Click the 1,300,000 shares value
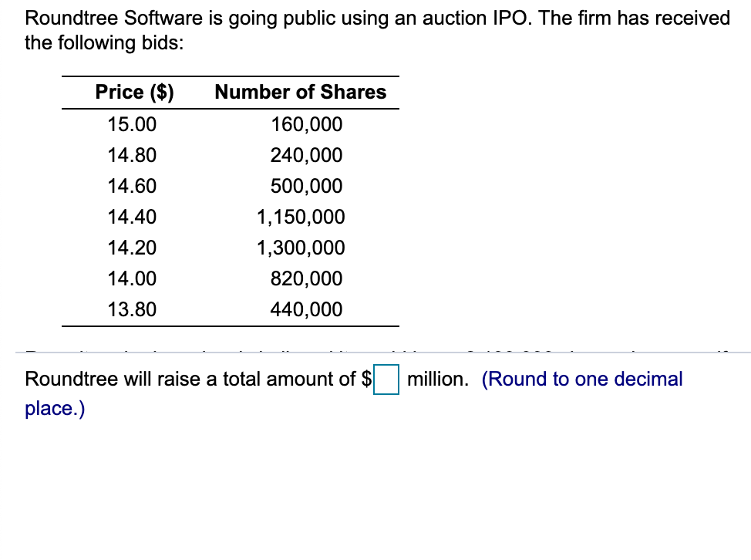 point(300,248)
